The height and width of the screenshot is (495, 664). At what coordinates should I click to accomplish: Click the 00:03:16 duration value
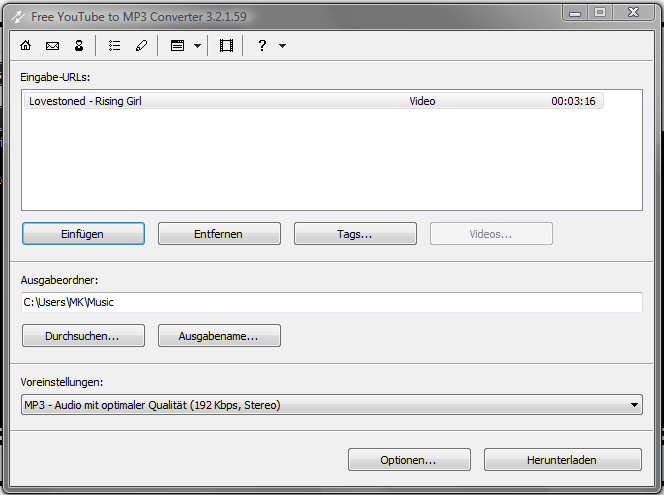pyautogui.click(x=573, y=101)
